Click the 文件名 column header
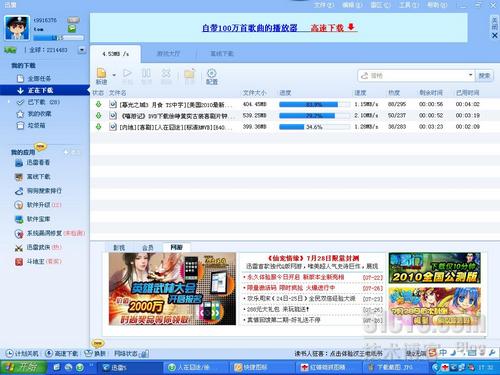500x375 pixels. tap(117, 93)
